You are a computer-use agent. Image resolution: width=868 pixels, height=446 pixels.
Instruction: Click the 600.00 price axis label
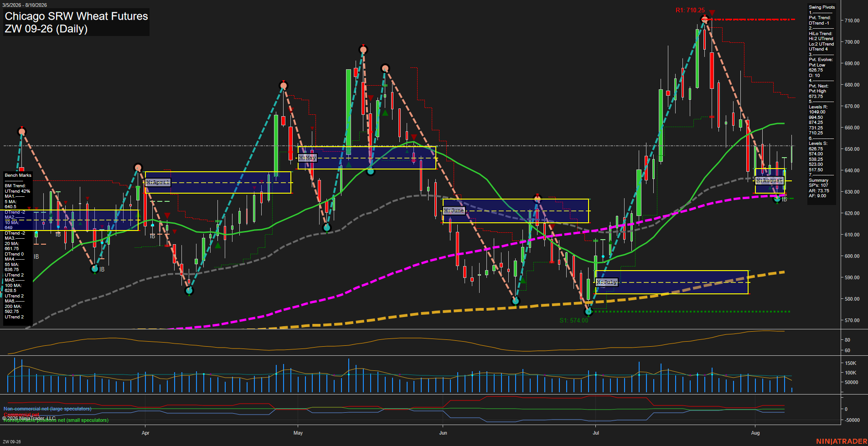pos(852,256)
